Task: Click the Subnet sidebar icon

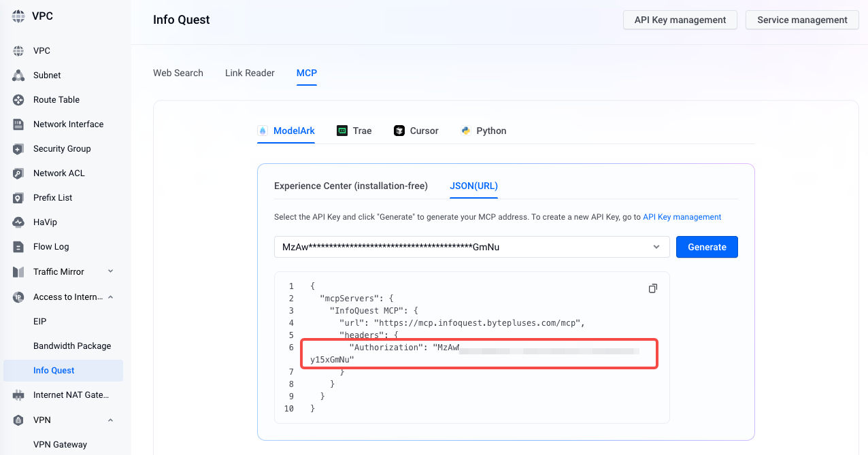Action: pyautogui.click(x=18, y=75)
